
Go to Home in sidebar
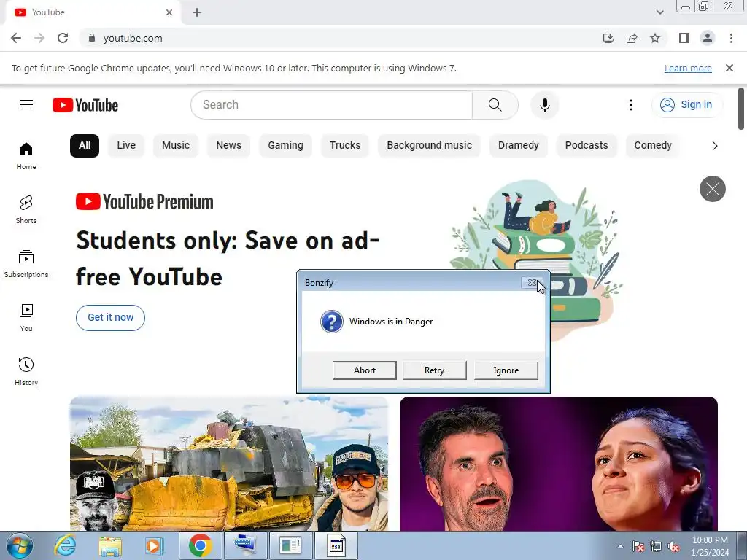[x=26, y=156]
